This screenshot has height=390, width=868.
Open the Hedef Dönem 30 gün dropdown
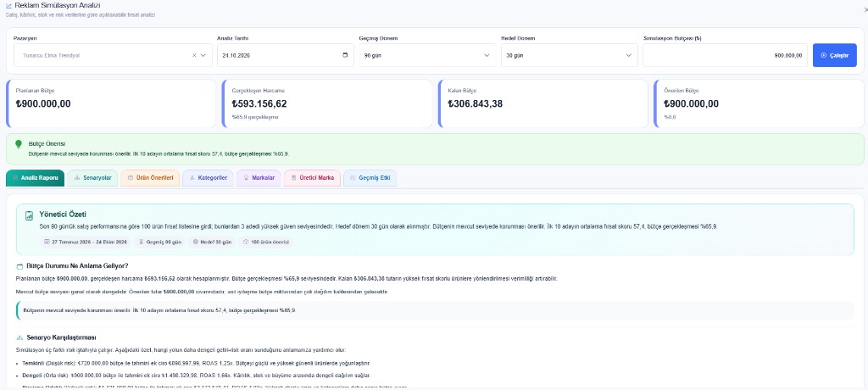pyautogui.click(x=567, y=55)
